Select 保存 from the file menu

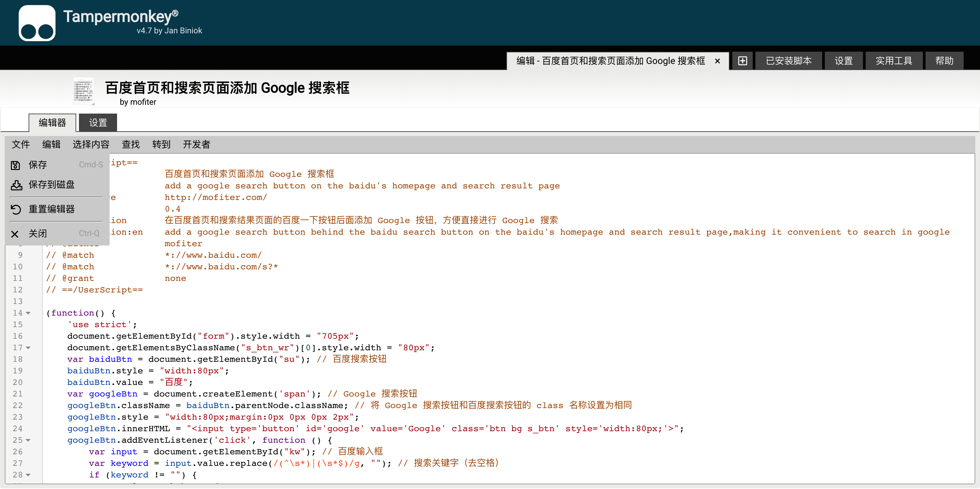57,165
